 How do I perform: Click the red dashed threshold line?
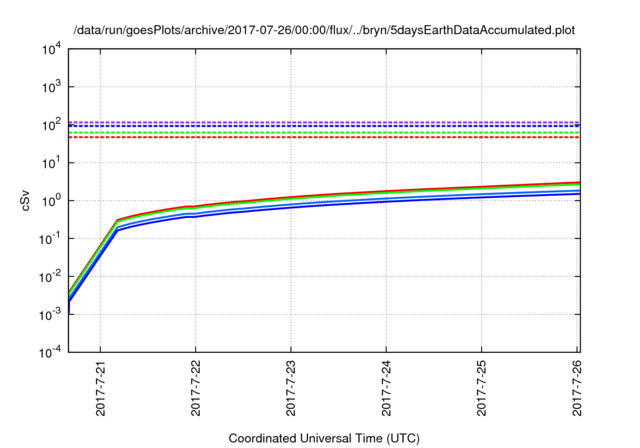(324, 137)
